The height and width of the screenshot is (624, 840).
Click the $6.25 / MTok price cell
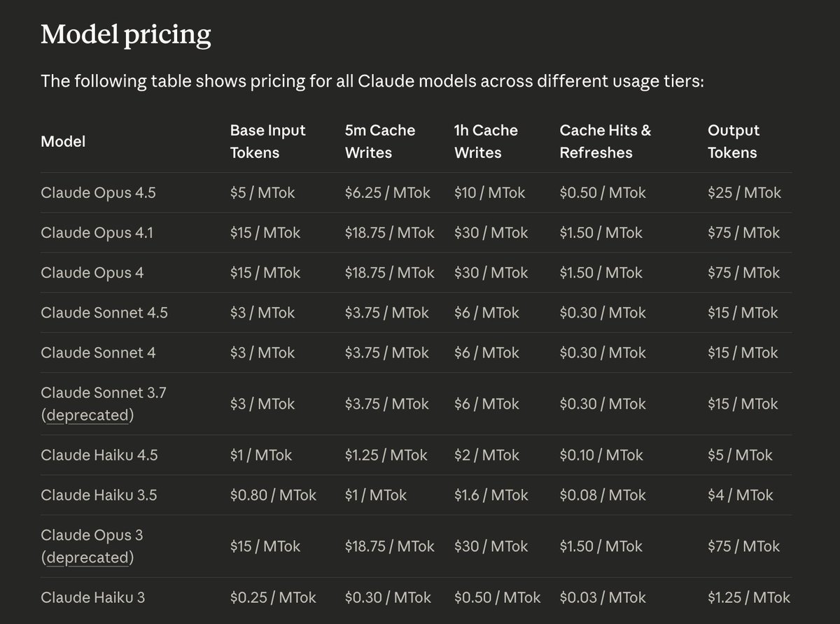click(x=387, y=193)
